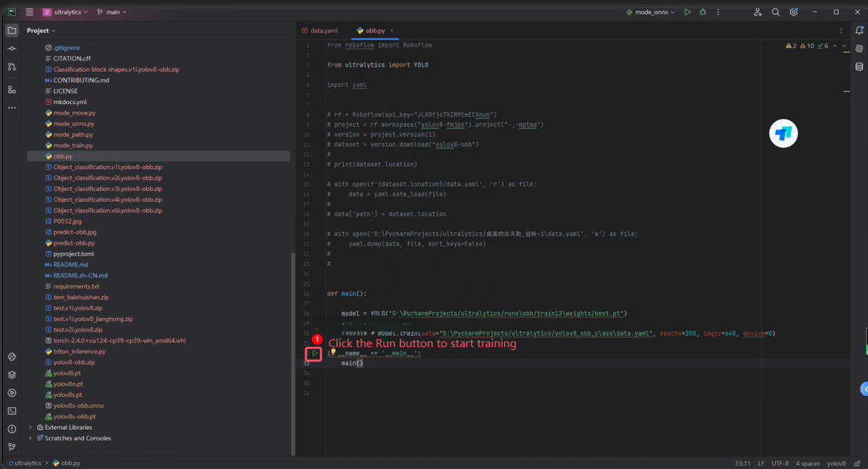Open Code With Me add-user icon
The image size is (868, 469).
click(x=757, y=12)
